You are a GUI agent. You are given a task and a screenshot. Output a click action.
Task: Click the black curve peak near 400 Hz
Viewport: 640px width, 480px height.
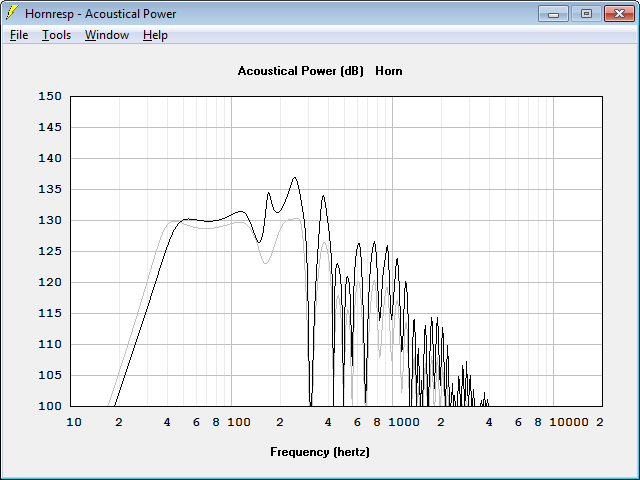pos(324,196)
